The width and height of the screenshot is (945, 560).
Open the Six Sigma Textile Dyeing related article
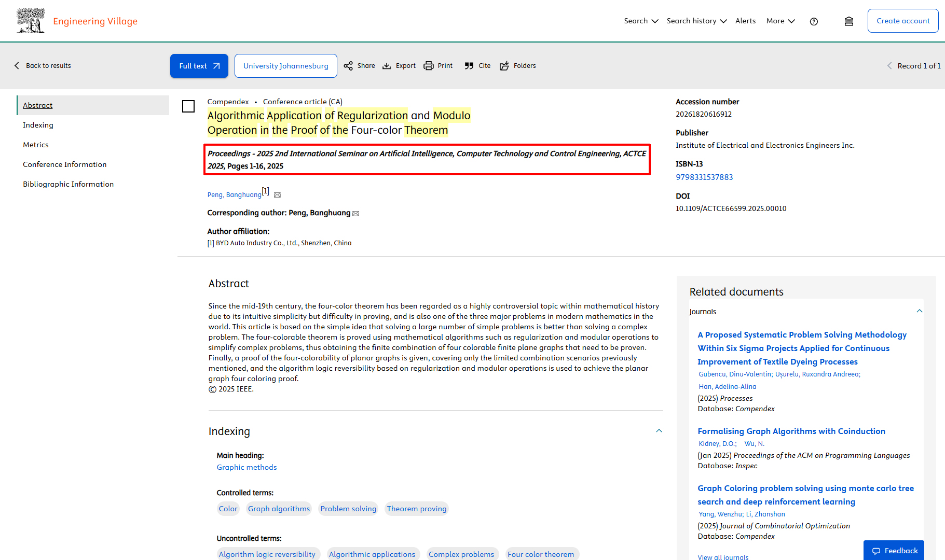point(802,348)
